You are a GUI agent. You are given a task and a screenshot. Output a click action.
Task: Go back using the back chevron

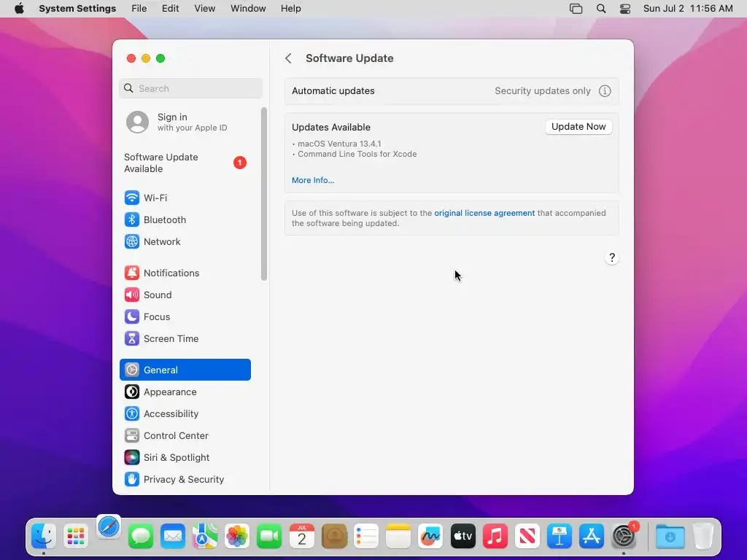tap(288, 58)
